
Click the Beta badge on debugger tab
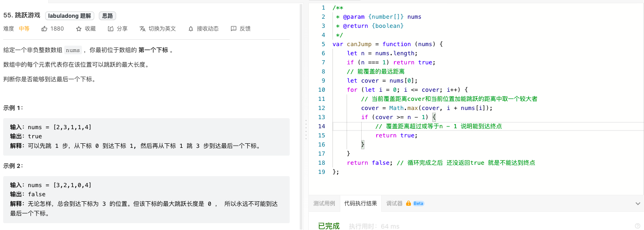[x=419, y=204]
